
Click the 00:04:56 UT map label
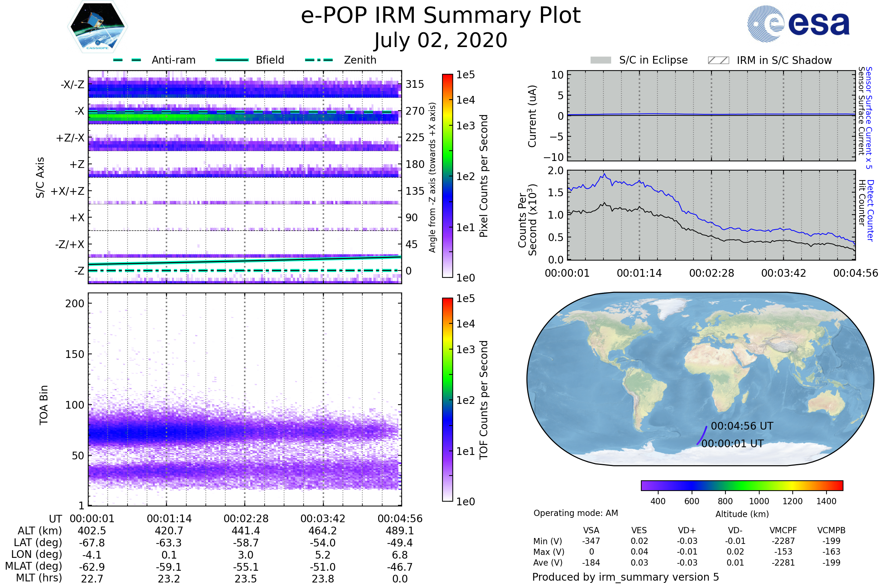coord(742,426)
